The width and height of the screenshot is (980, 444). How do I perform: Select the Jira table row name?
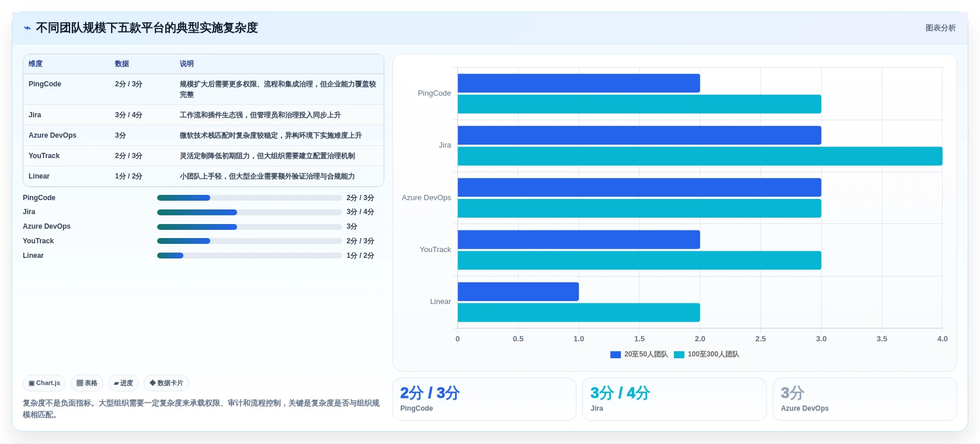point(35,115)
